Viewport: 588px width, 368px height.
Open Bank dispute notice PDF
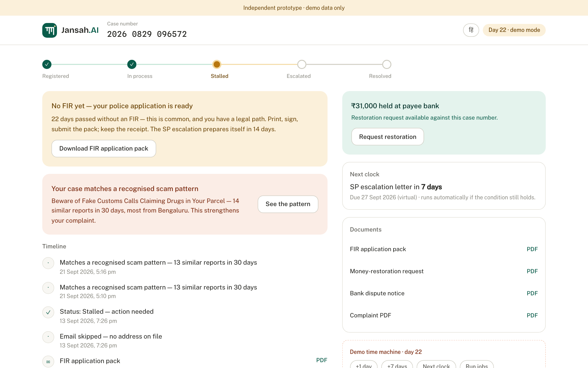532,293
